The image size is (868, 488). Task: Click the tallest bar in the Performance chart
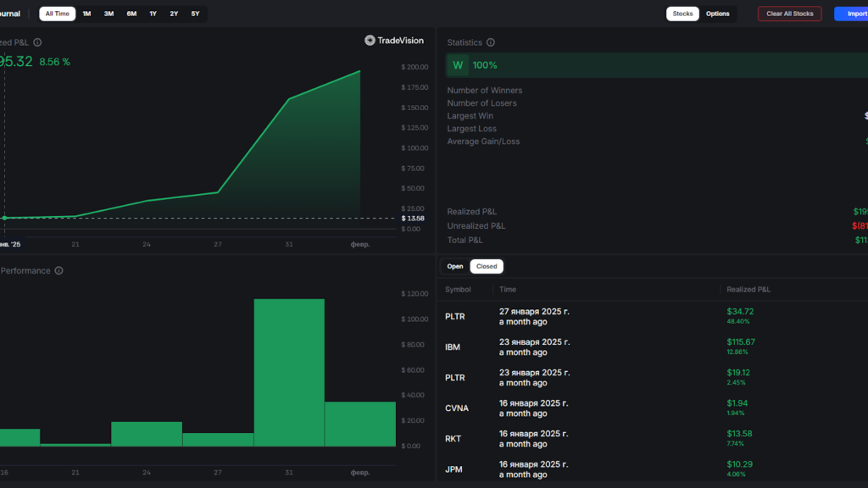point(288,373)
